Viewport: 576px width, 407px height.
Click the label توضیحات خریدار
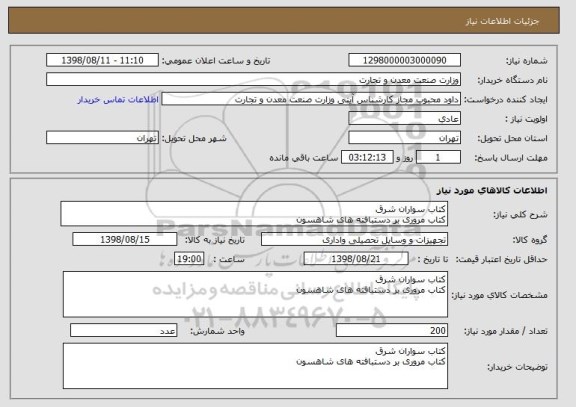click(x=517, y=367)
